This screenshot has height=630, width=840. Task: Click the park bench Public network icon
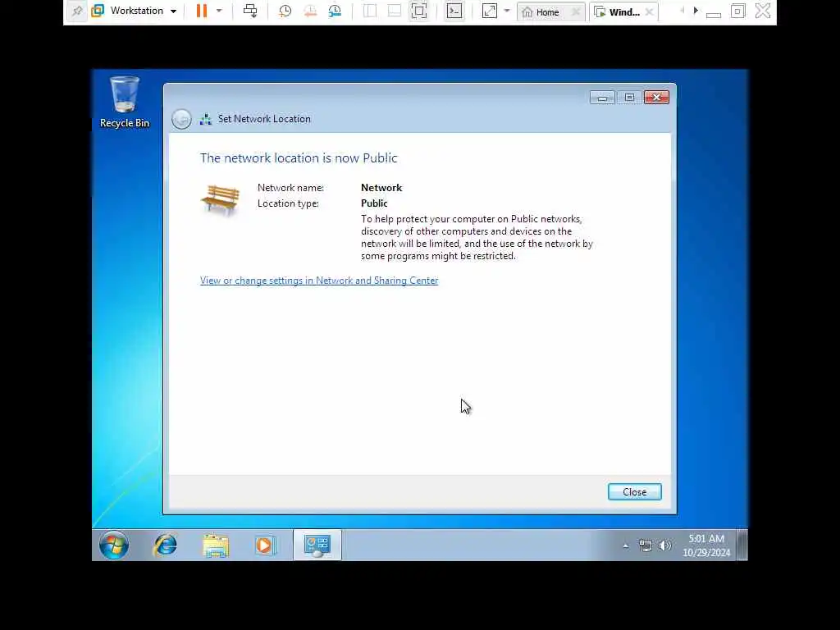pyautogui.click(x=220, y=200)
